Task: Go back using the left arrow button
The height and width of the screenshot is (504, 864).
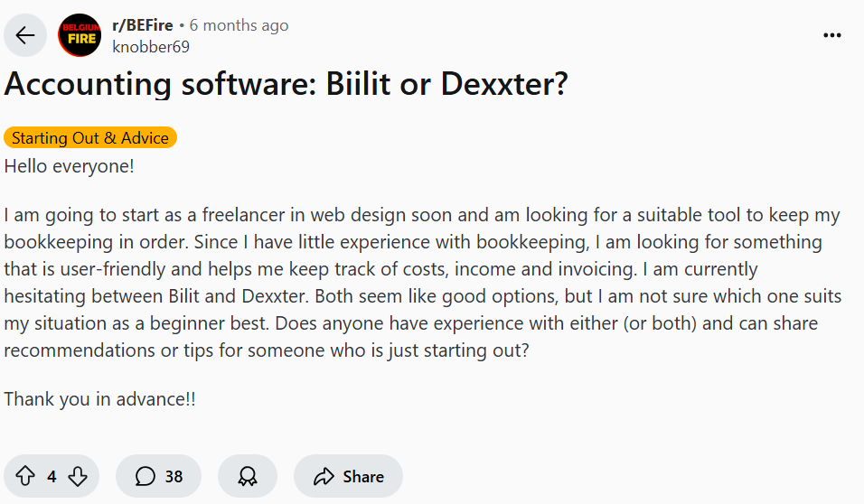Action: 25,35
